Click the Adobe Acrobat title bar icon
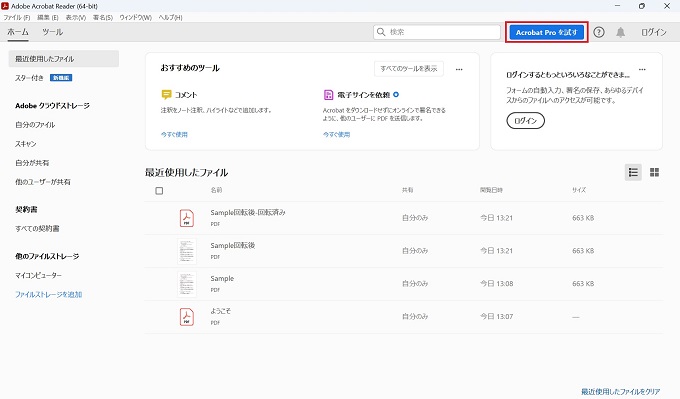 pos(5,6)
